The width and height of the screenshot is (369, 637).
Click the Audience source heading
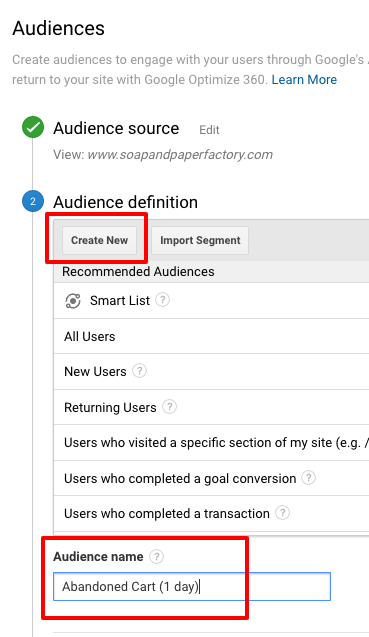tap(116, 128)
